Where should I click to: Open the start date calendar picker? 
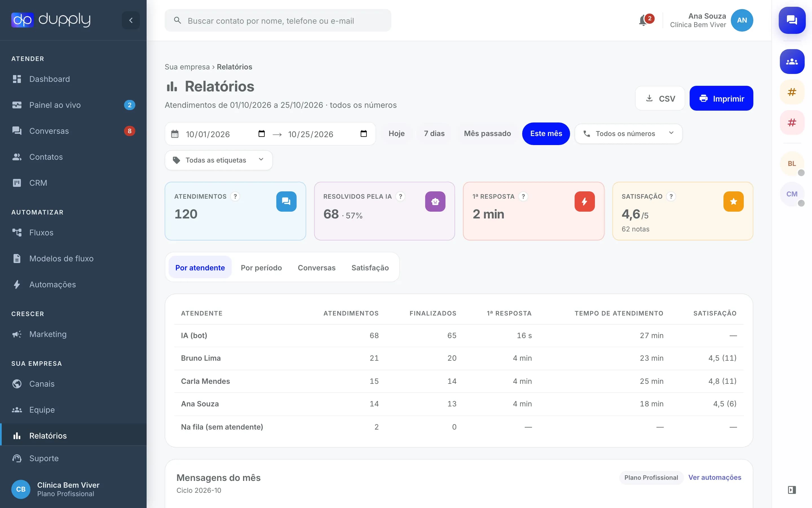click(261, 134)
